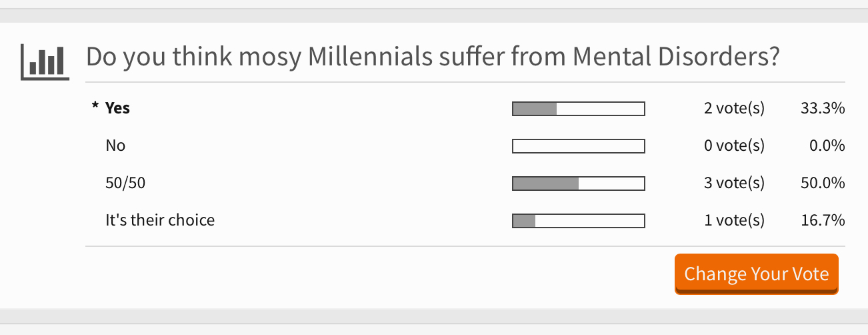Click the 0.0% percentage label
The width and height of the screenshot is (868, 335).
pos(827,145)
